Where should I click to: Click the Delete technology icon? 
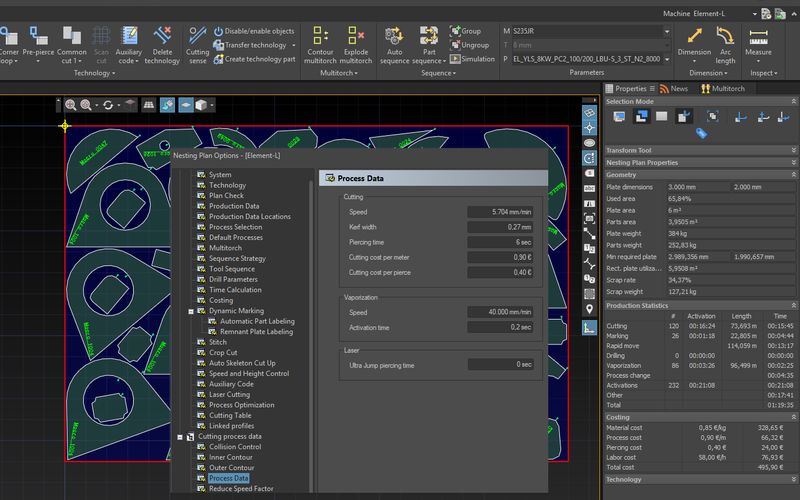point(162,36)
